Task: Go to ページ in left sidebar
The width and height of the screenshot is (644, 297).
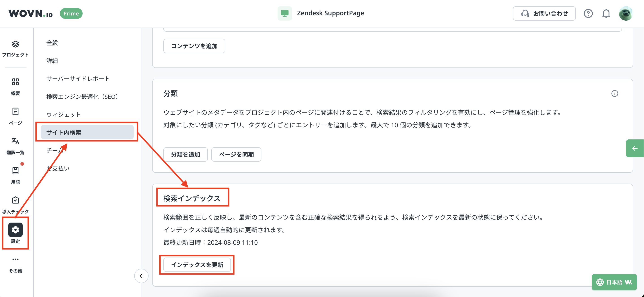Action: 15,112
